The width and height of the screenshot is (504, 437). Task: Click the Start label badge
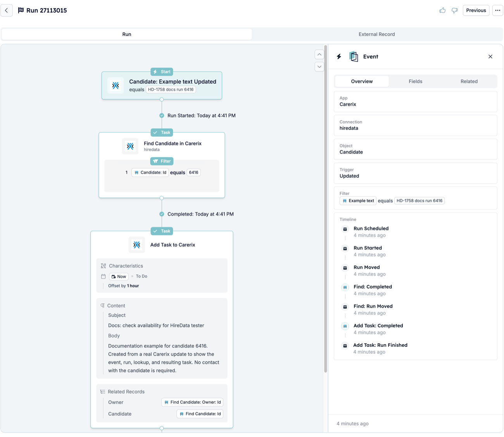coord(162,72)
